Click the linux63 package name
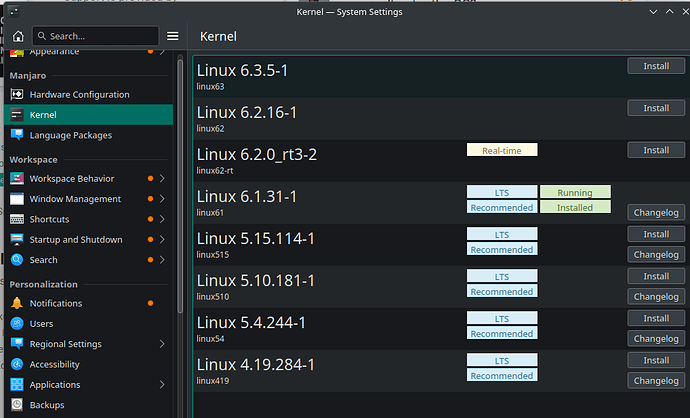This screenshot has height=418, width=690. click(210, 87)
